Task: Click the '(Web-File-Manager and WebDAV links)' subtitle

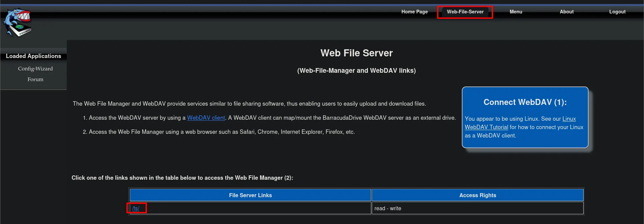Action: [357, 70]
